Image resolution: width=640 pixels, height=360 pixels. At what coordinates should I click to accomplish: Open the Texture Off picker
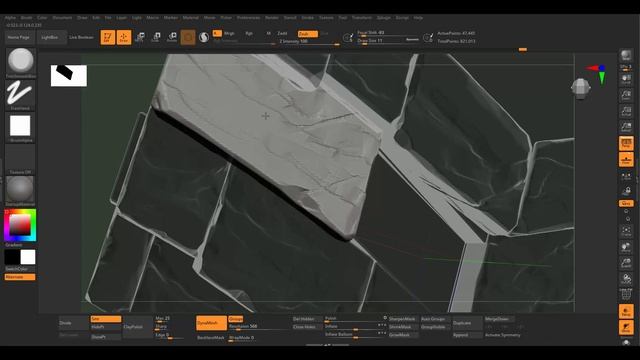(20, 158)
